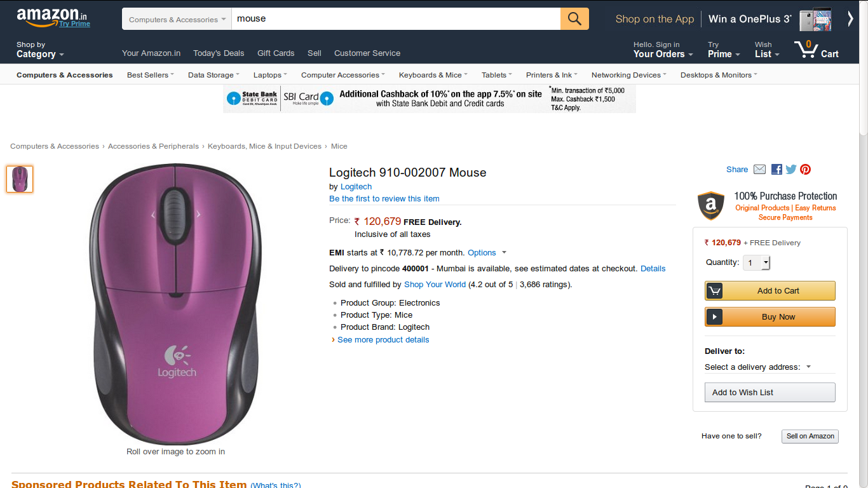Pin the product on Pinterest
Image resolution: width=868 pixels, height=488 pixels.
coord(806,169)
